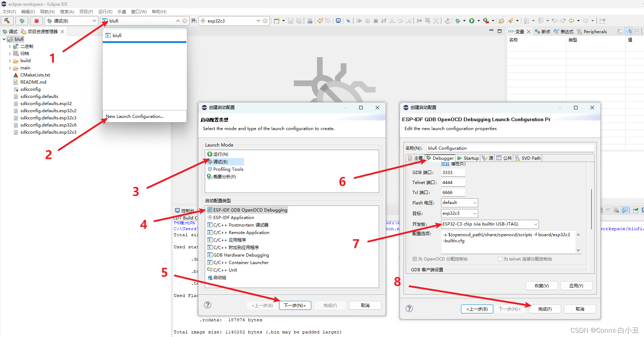Collapse the blufi project tree node
Image resolution: width=644 pixels, height=337 pixels.
[x=4, y=39]
